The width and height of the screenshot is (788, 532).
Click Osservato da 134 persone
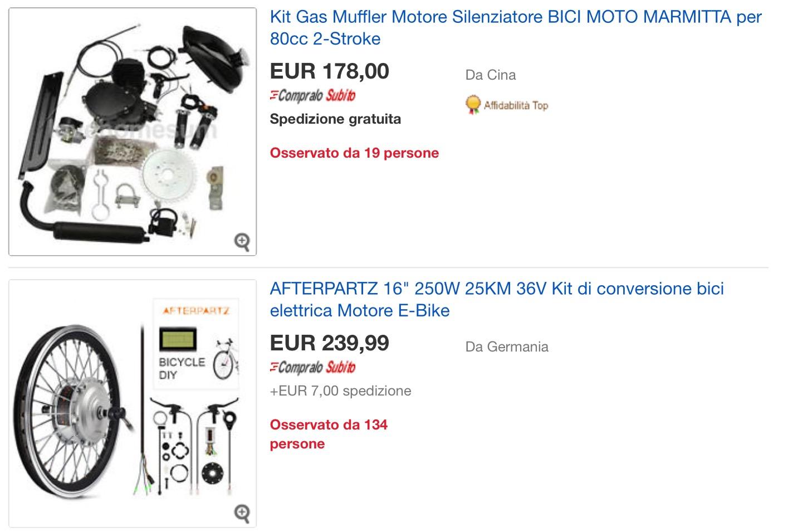329,434
